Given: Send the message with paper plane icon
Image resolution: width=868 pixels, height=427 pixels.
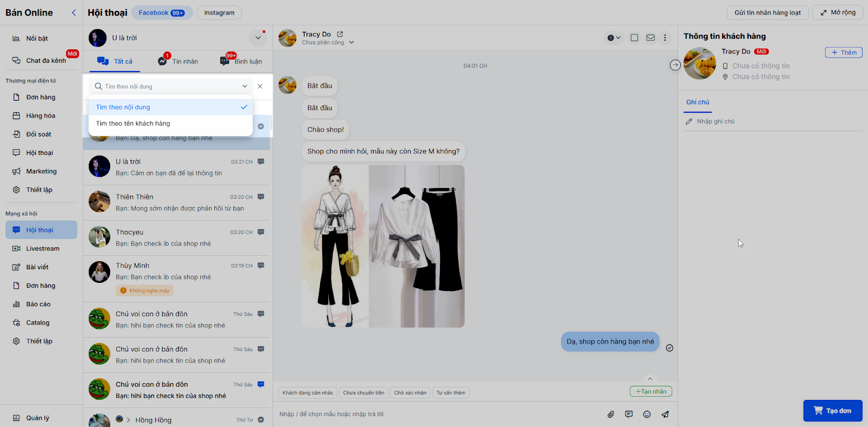Looking at the screenshot, I should (x=665, y=415).
